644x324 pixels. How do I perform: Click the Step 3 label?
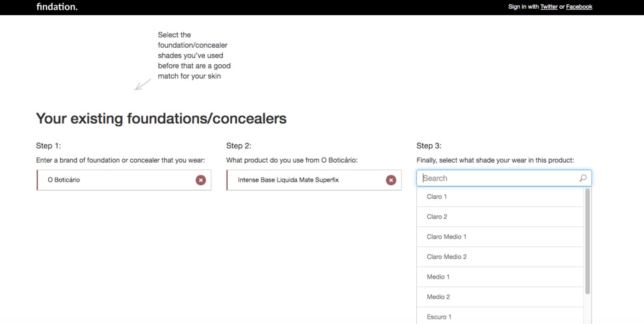tap(429, 146)
